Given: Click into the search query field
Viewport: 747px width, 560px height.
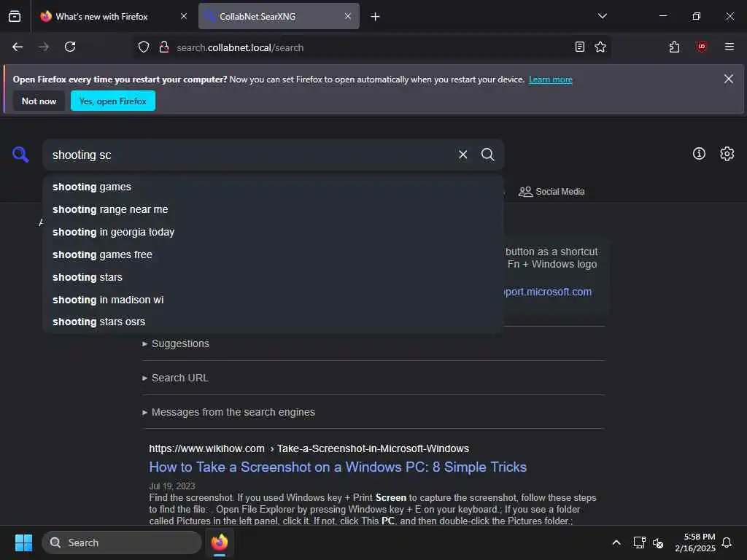Looking at the screenshot, I should click(x=250, y=155).
